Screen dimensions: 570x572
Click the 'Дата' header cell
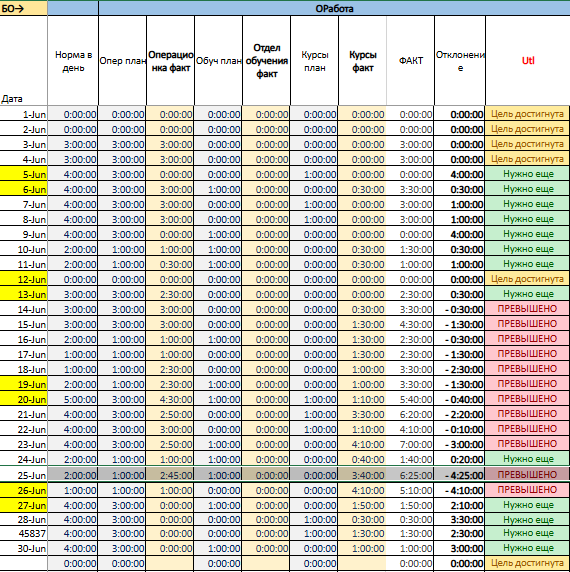(24, 61)
